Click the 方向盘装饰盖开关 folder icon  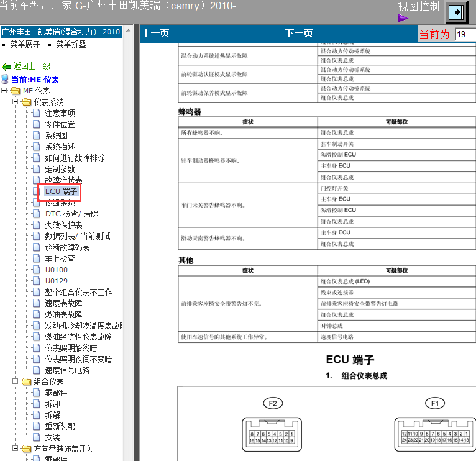[x=27, y=449]
